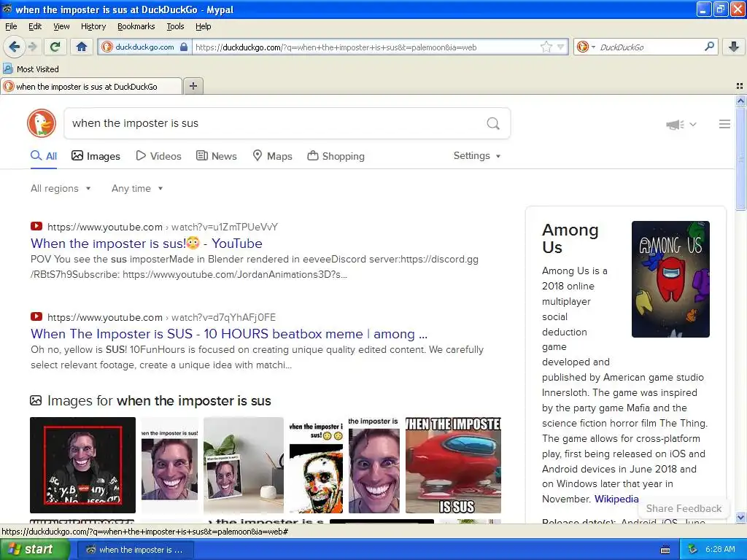The height and width of the screenshot is (560, 747).
Task: Submit the query with the page search icon
Action: (x=493, y=124)
